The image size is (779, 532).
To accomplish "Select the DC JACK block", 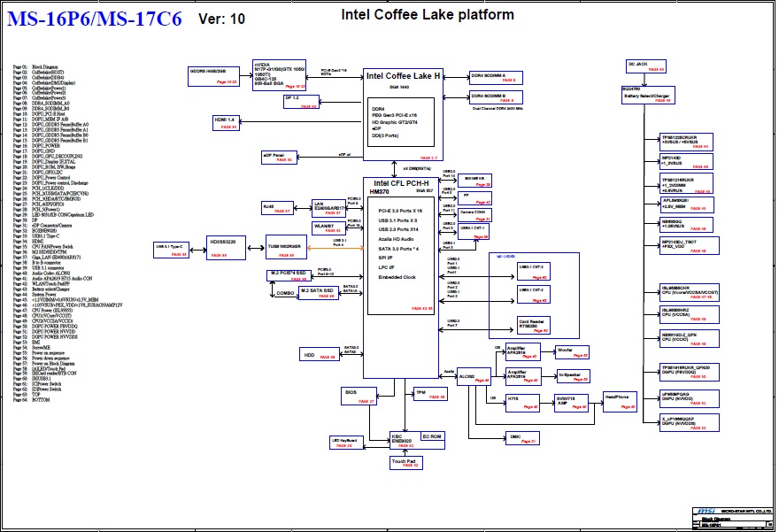I will point(646,66).
